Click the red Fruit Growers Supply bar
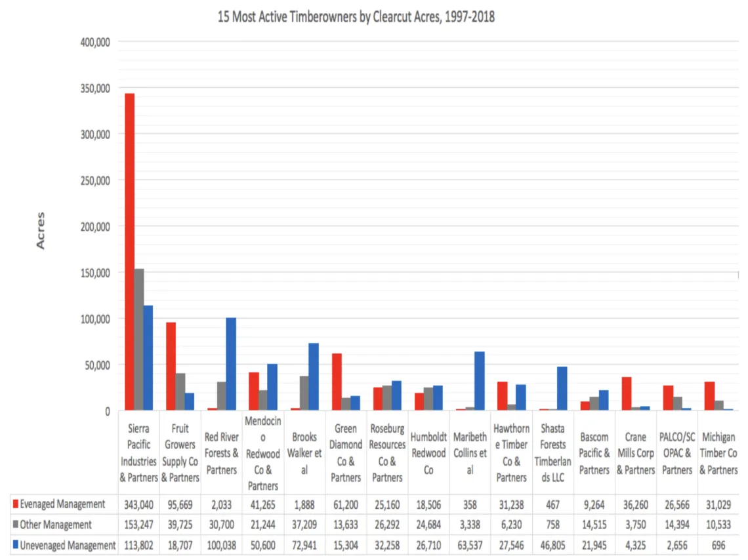748x560 pixels. point(171,366)
